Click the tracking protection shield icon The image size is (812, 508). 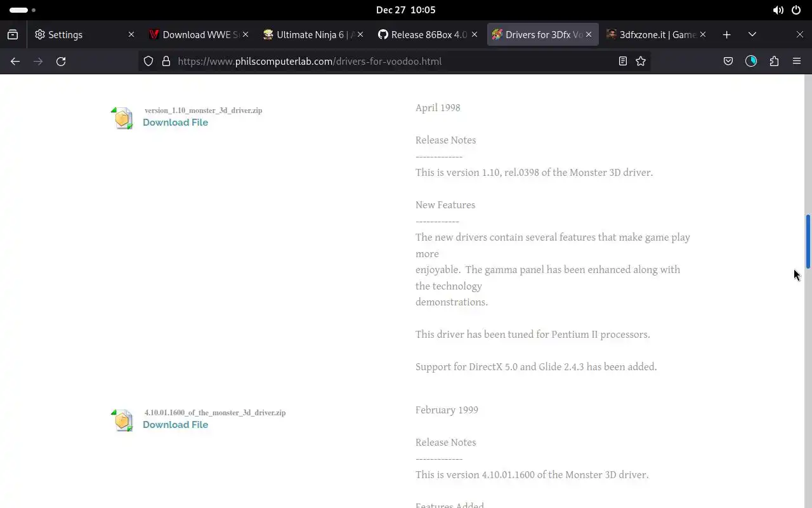coord(148,61)
